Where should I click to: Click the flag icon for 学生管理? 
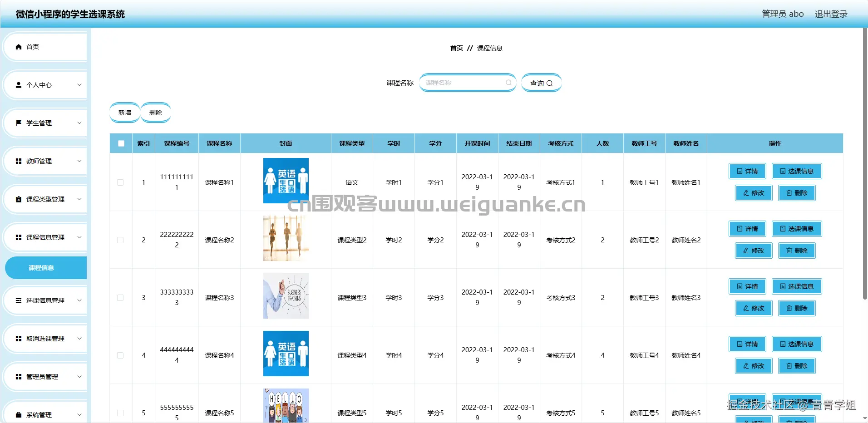pos(19,123)
